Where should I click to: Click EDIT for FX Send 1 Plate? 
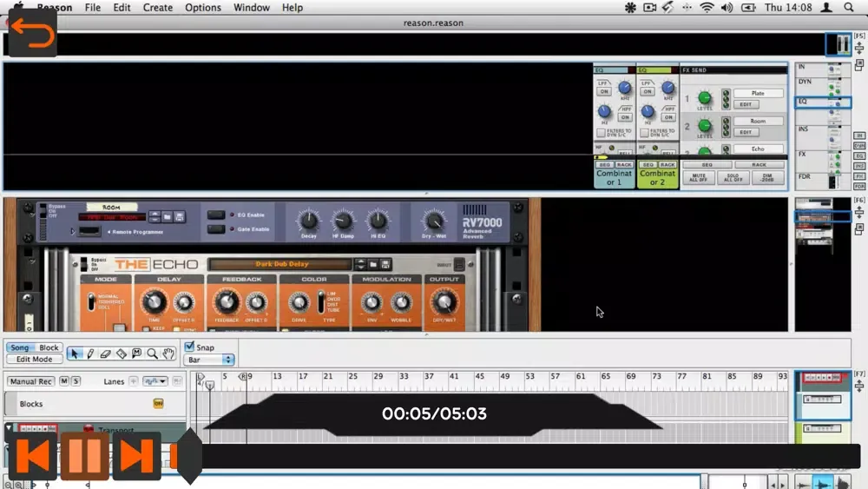(746, 104)
